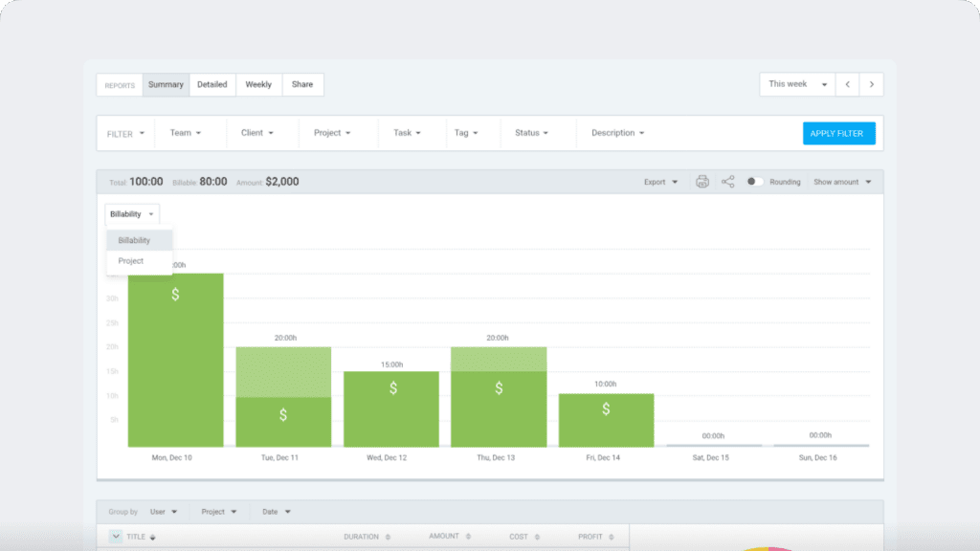Go to previous week with left arrow
The image size is (980, 551).
pos(847,84)
